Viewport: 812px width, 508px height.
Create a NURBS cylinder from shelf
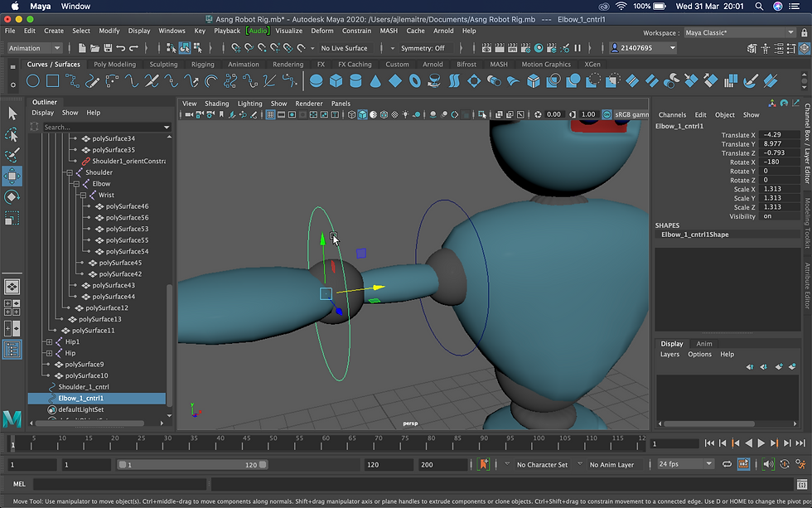tap(355, 81)
